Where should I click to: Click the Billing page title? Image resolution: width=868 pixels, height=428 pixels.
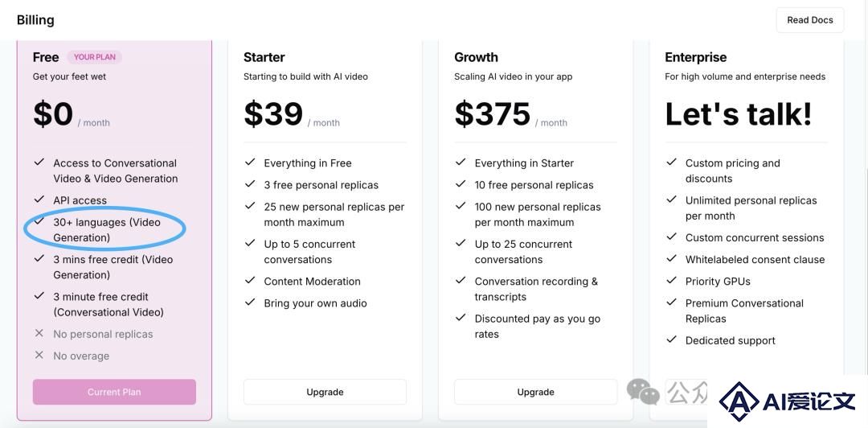tap(35, 20)
